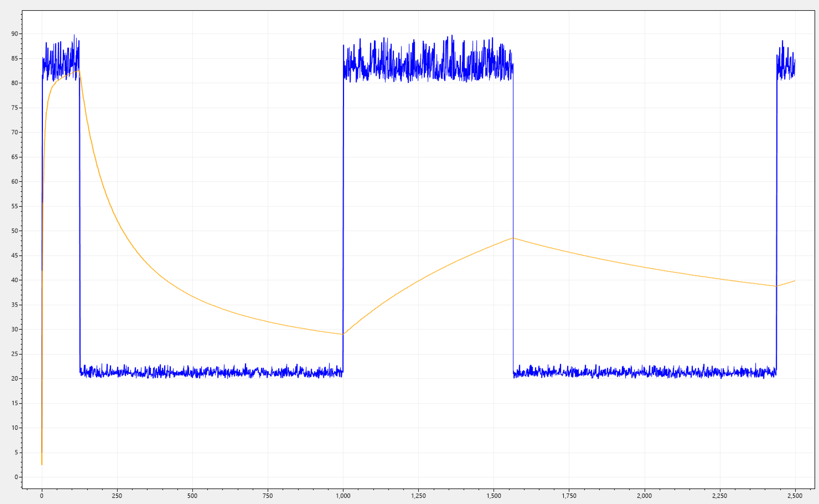Click the y-axis label 50
819x504 pixels.
(x=15, y=231)
